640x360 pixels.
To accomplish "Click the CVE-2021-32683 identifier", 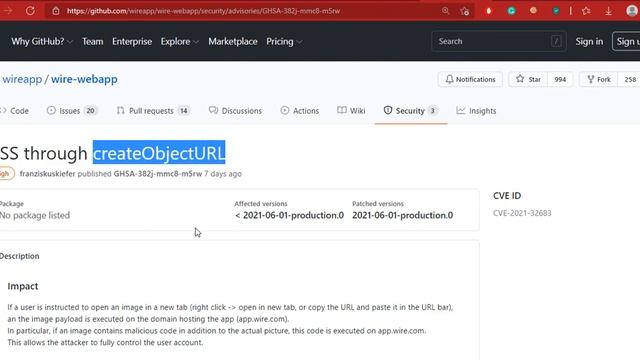I will click(522, 213).
